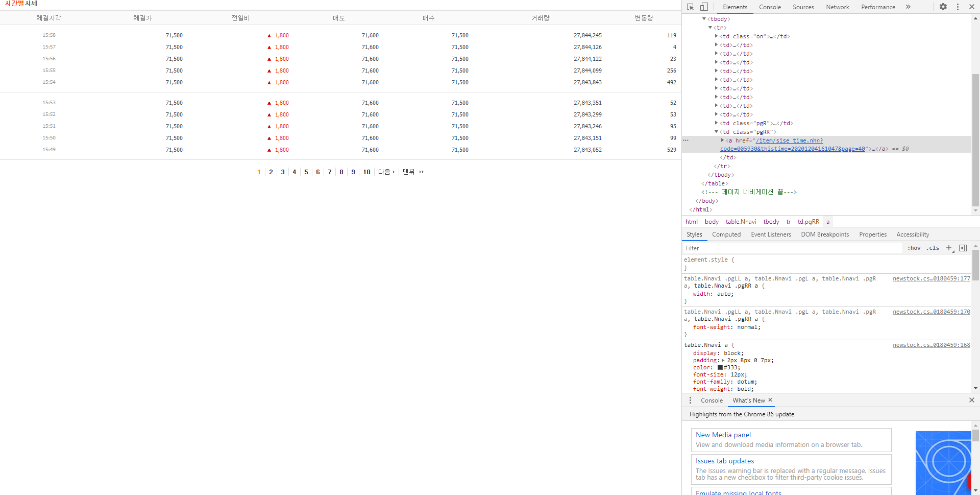Screen dimensions: 980x495
Task: Click the 15:58 time cell
Action: coord(49,35)
